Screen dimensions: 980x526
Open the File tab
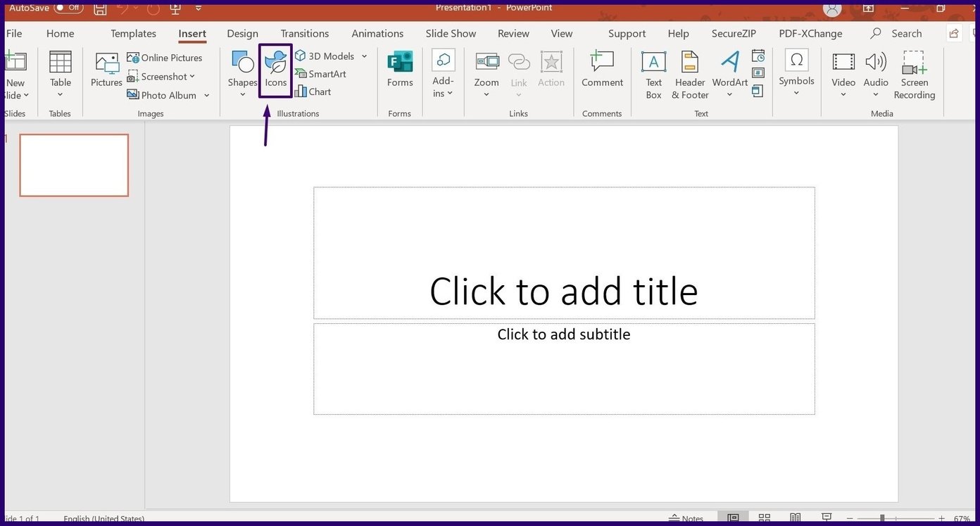click(x=14, y=33)
